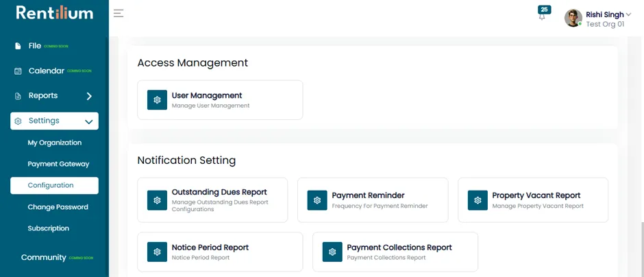This screenshot has height=277, width=644.
Task: Click 'Manage User Management' description text
Action: (x=211, y=106)
